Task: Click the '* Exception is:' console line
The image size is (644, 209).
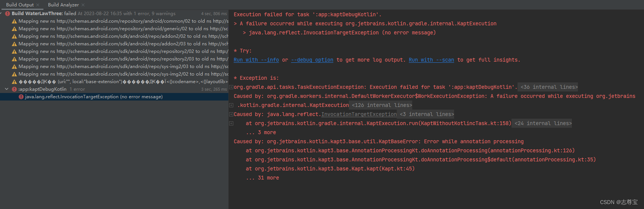Action: pyautogui.click(x=256, y=78)
